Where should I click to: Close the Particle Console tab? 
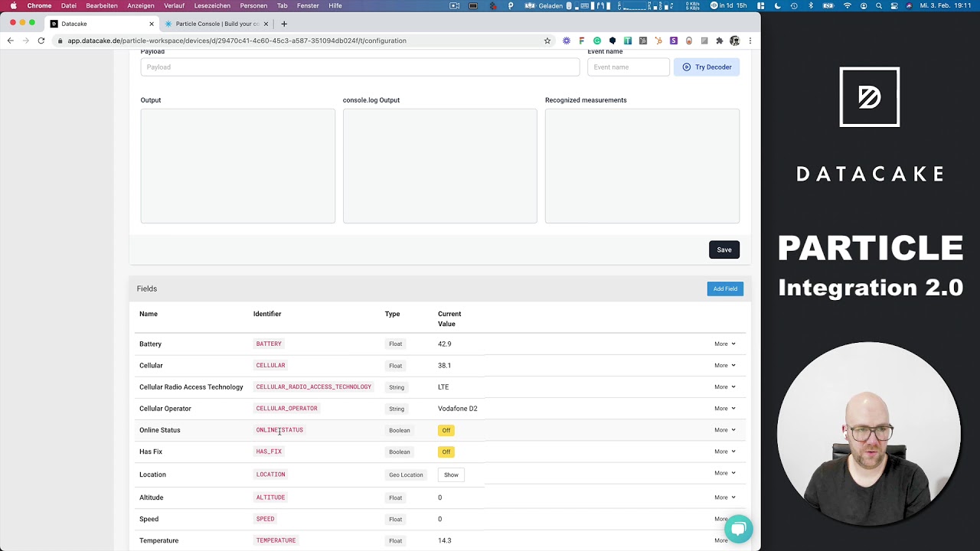point(266,24)
